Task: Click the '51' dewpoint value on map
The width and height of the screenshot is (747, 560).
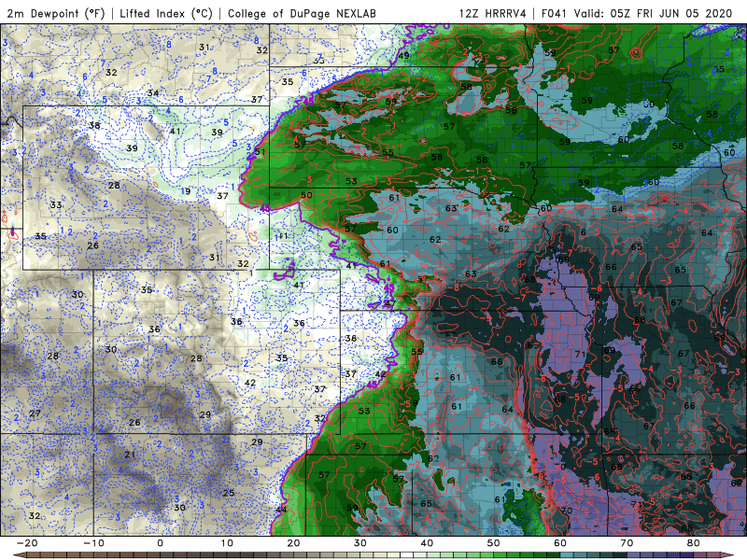Action: tap(261, 152)
